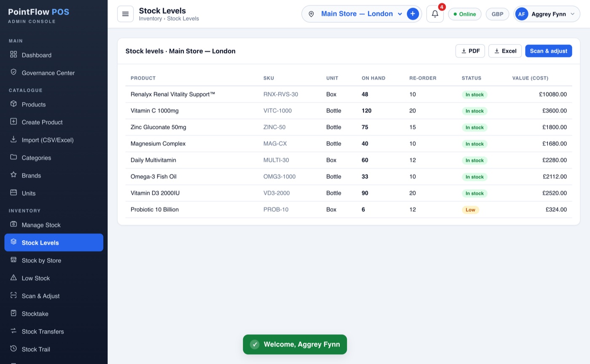This screenshot has width=590, height=364.
Task: Go to Governance Center menu item
Action: click(54, 72)
